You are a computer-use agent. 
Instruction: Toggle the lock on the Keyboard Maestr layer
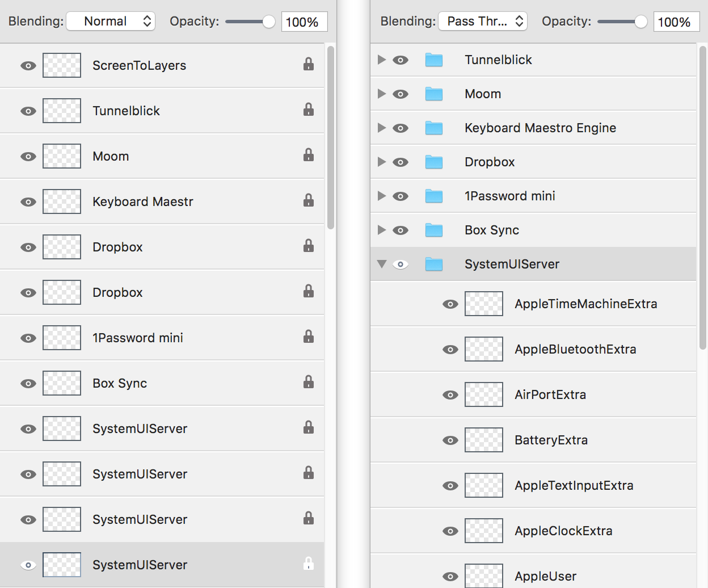pos(309,200)
